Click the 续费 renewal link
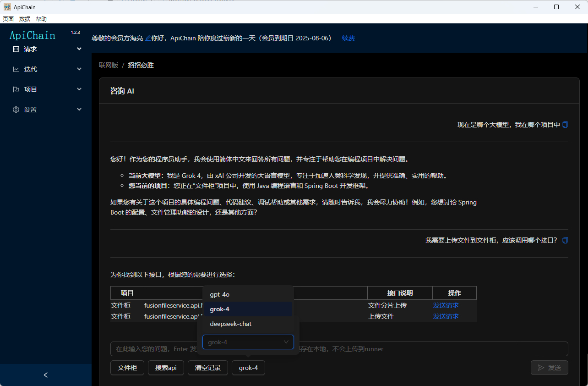 (x=348, y=38)
